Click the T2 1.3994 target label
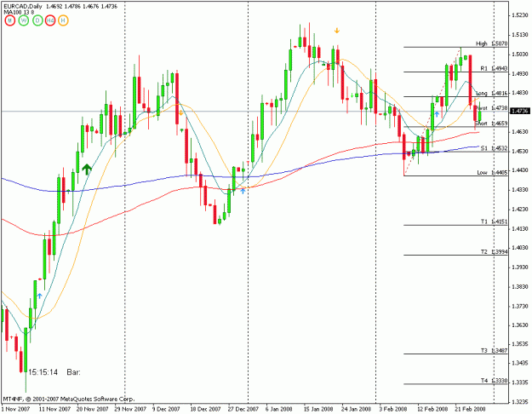This screenshot has height=414, width=532. tap(494, 252)
